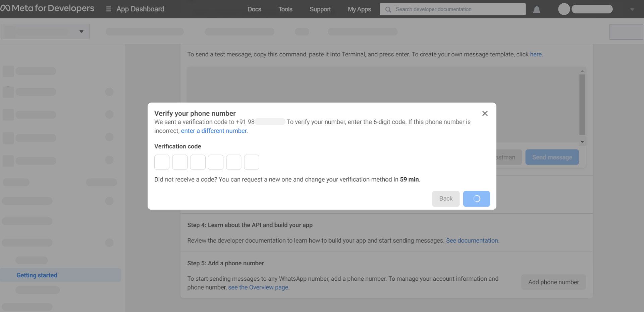Click the sixth verification code digit box
The height and width of the screenshot is (312, 644).
[252, 162]
